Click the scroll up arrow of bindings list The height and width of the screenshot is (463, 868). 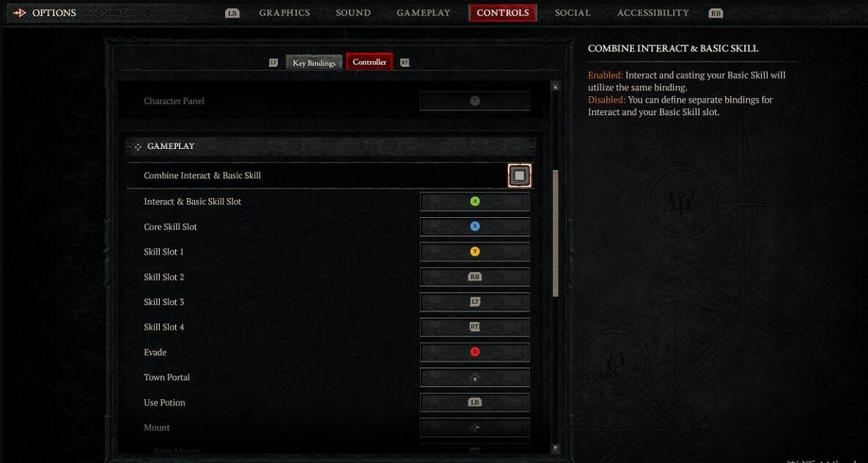click(555, 87)
